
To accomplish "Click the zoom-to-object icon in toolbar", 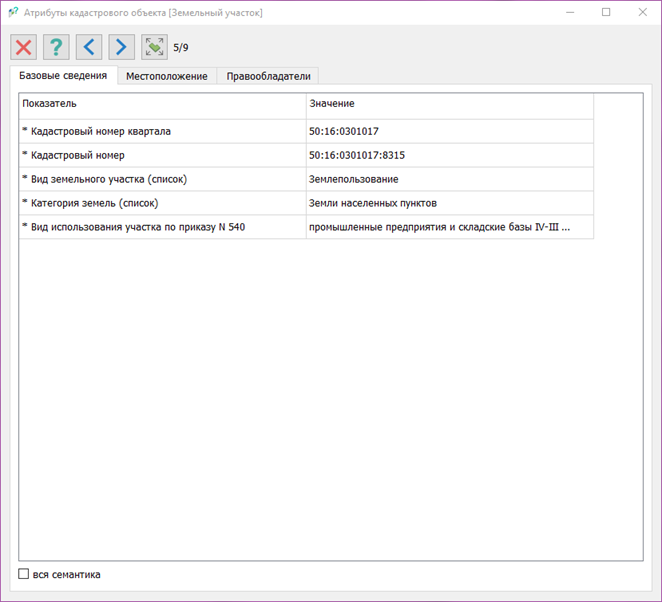I will coord(154,47).
